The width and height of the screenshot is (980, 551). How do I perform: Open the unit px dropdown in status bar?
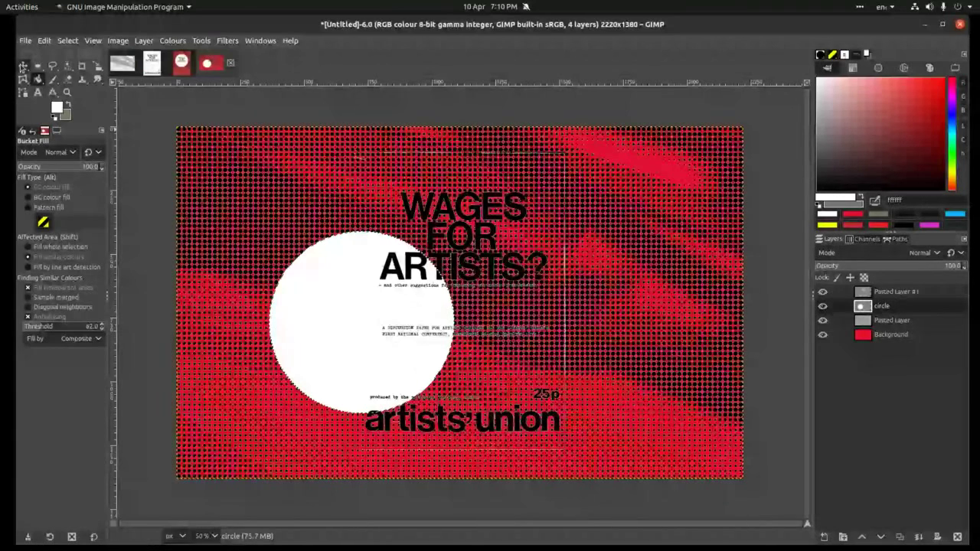176,536
